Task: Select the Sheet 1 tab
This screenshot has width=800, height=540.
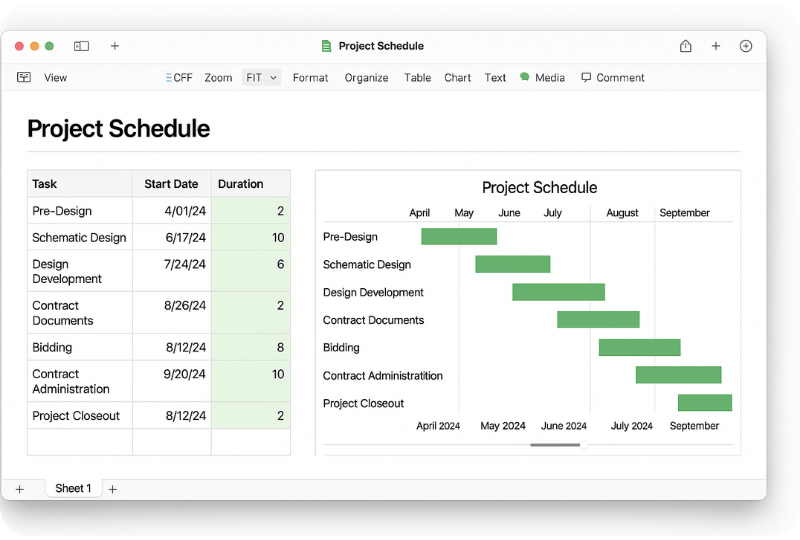Action: pos(73,488)
